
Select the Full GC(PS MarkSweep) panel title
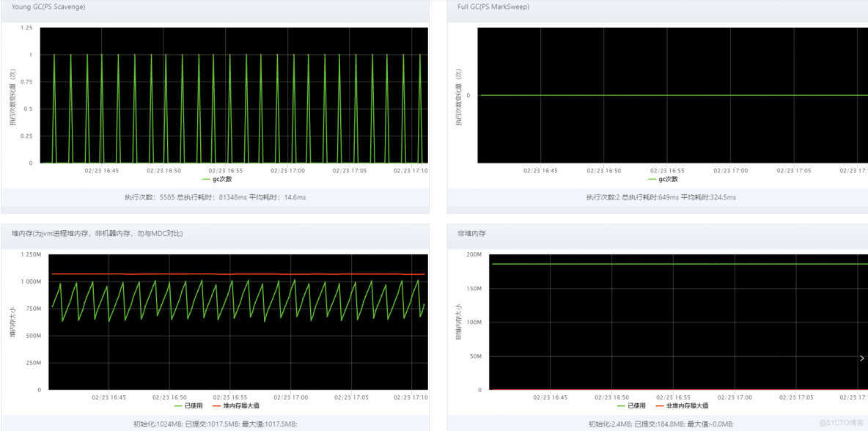493,7
